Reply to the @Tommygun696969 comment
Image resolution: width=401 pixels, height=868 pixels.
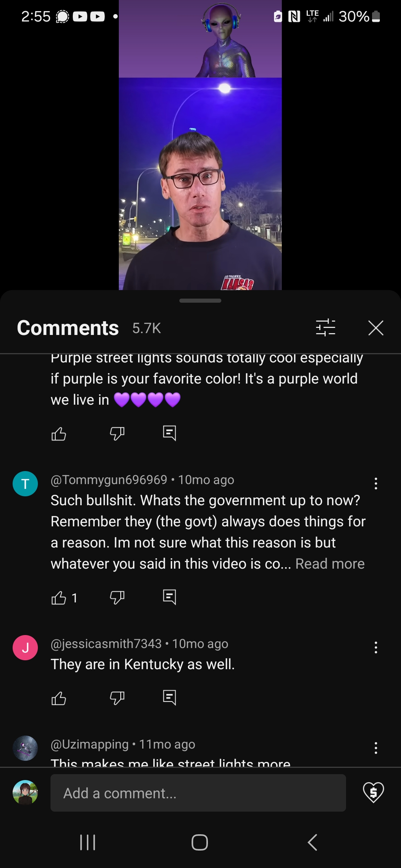pyautogui.click(x=169, y=598)
